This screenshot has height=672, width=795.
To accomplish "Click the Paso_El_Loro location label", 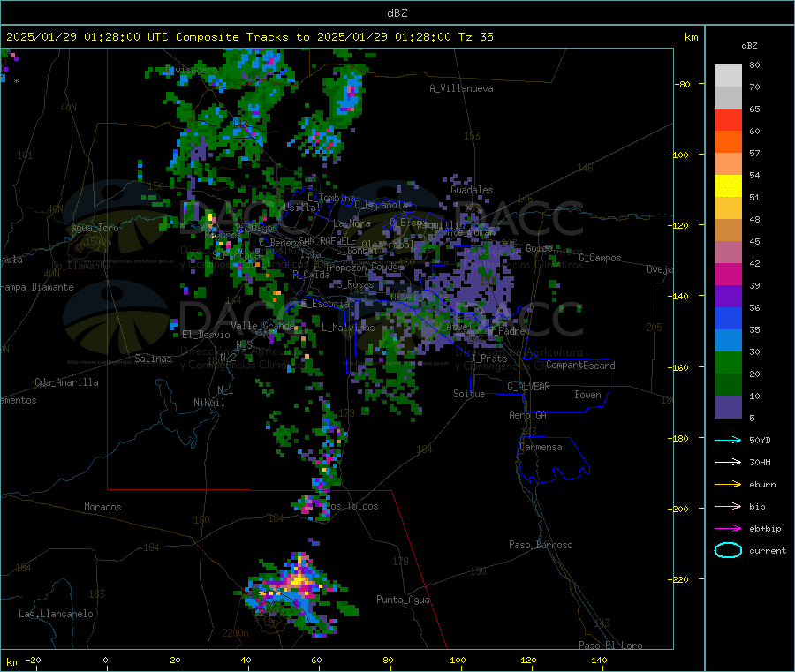I will point(610,646).
